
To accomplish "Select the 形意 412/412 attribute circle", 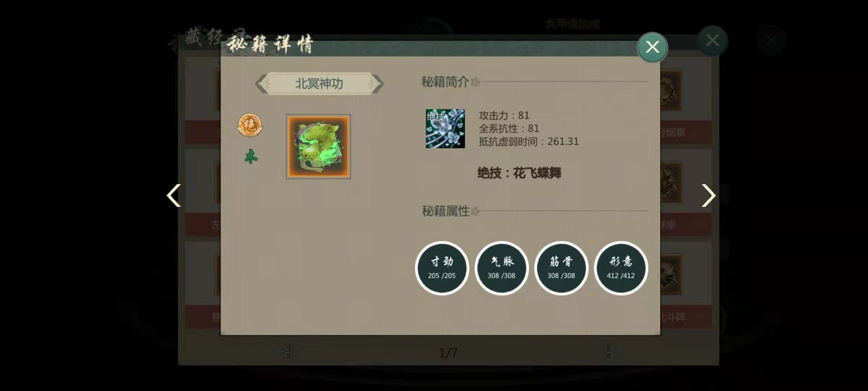I will (x=621, y=268).
